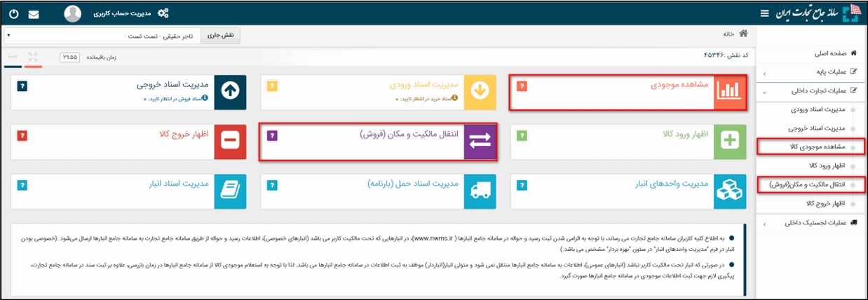Click the book مدیریت اسناد انبار icon

click(x=230, y=191)
